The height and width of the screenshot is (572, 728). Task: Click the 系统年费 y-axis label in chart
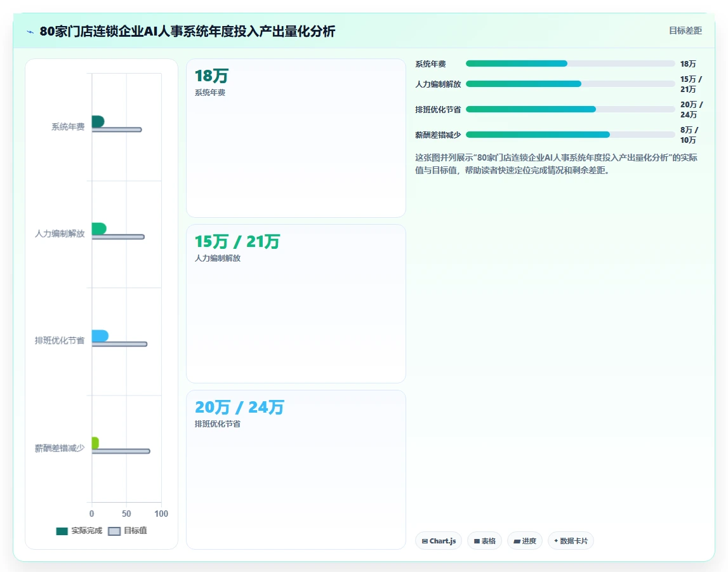[68, 127]
